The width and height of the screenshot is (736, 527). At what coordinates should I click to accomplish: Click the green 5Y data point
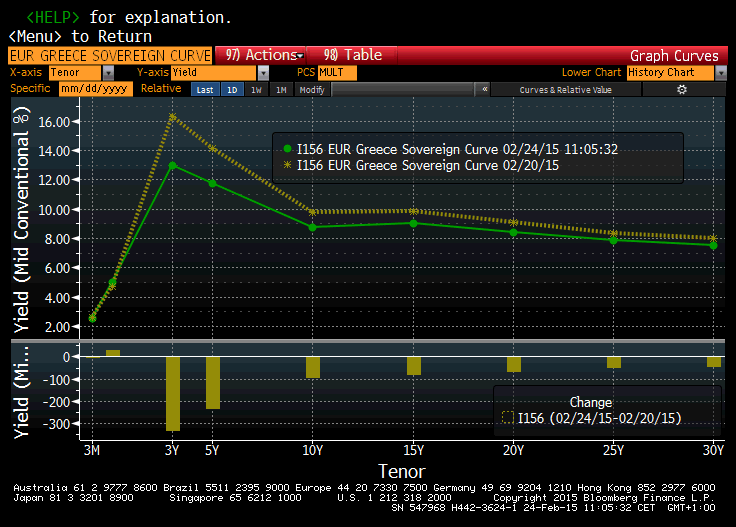(x=212, y=183)
